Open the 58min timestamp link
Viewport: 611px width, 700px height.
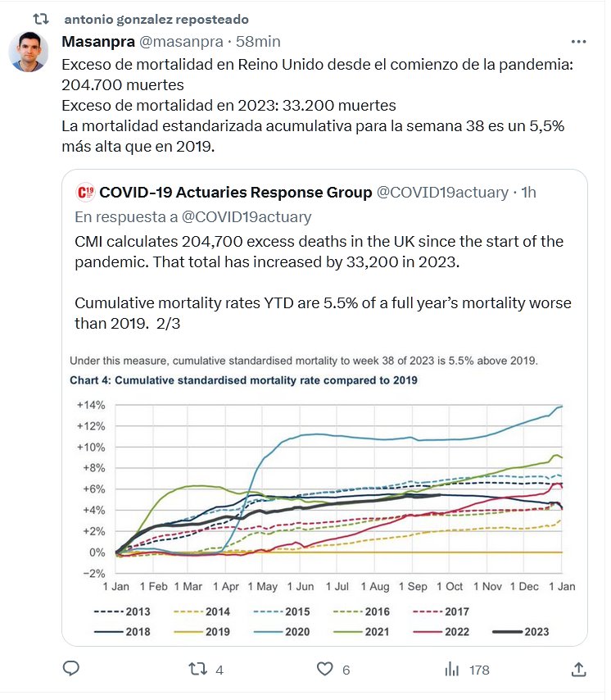[x=258, y=41]
